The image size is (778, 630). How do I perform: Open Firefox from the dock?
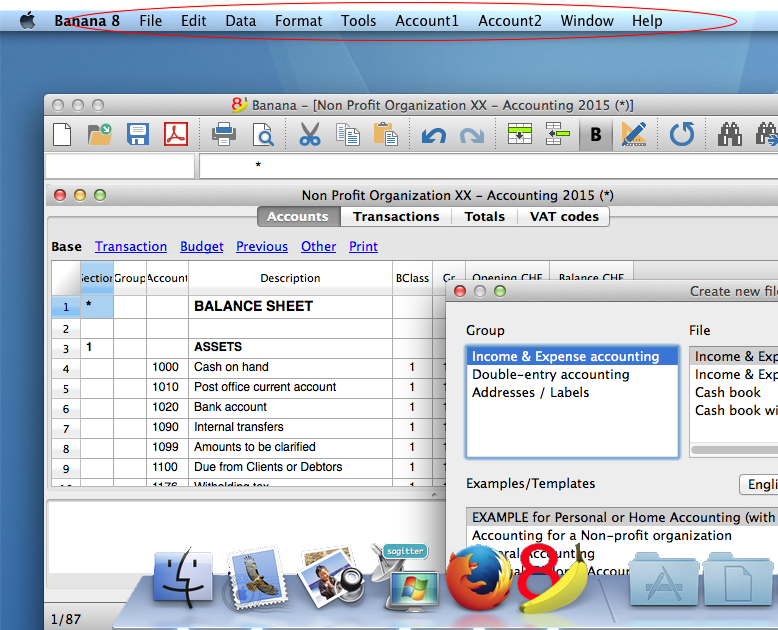[479, 577]
